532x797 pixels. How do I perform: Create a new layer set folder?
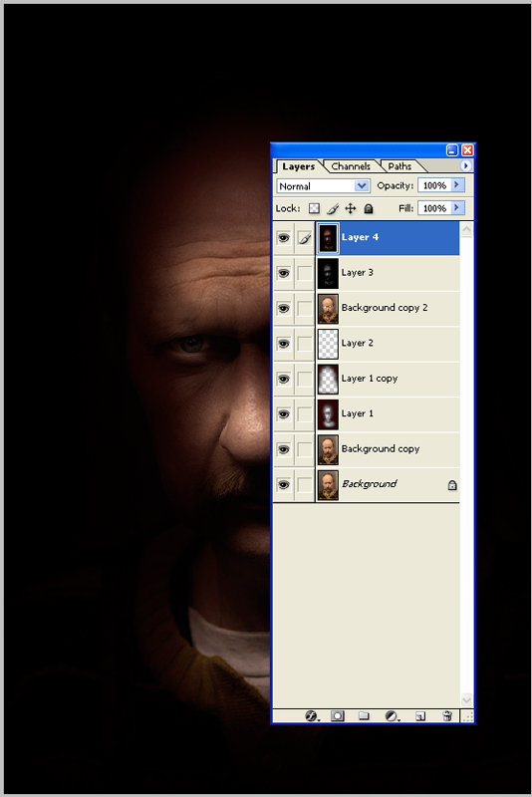pos(364,715)
